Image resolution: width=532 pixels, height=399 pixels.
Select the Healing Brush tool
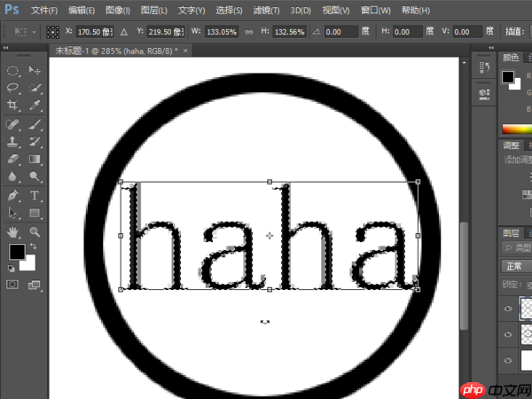(12, 124)
